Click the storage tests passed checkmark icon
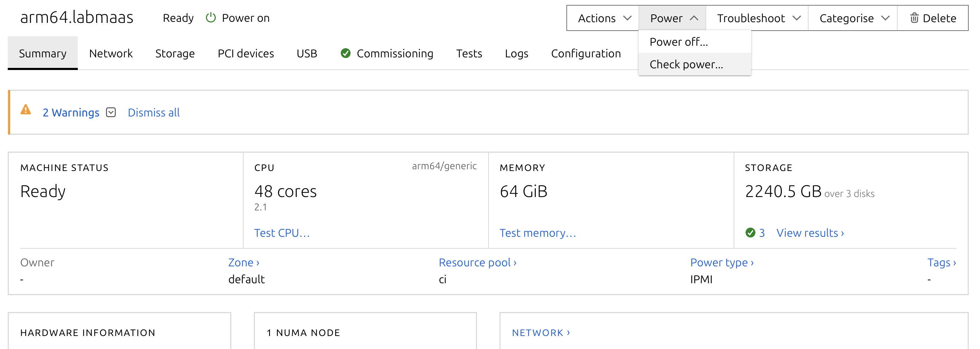 (750, 233)
